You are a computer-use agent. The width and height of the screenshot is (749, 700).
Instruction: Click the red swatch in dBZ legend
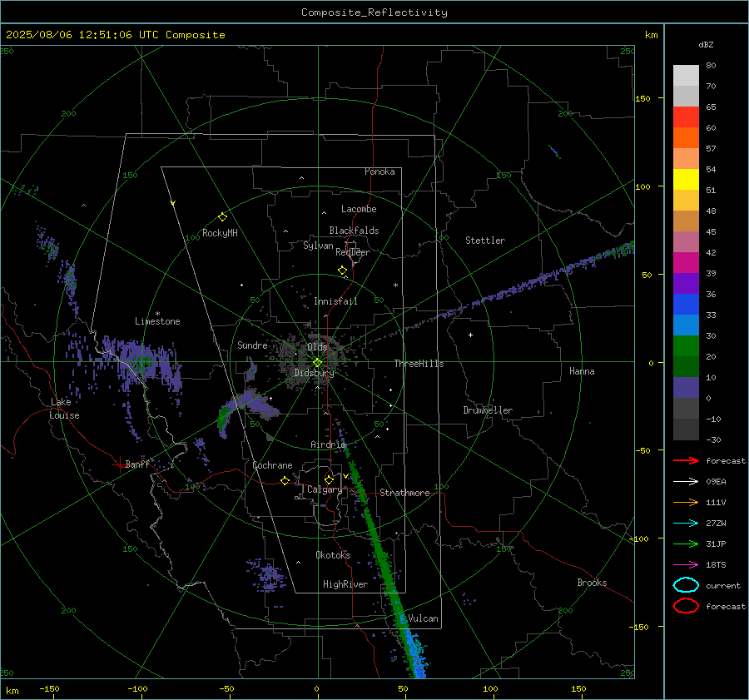click(686, 117)
